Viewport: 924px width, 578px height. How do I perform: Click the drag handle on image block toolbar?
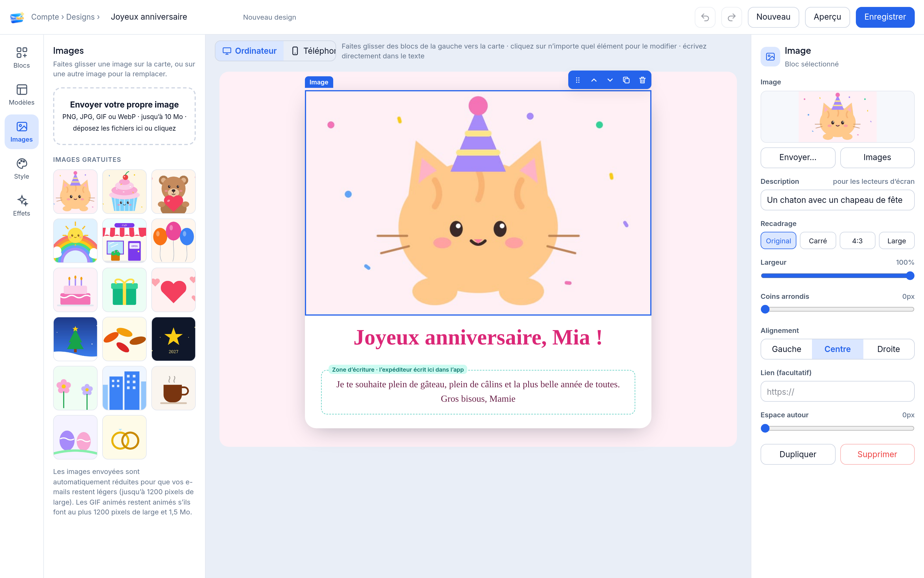[x=578, y=80]
